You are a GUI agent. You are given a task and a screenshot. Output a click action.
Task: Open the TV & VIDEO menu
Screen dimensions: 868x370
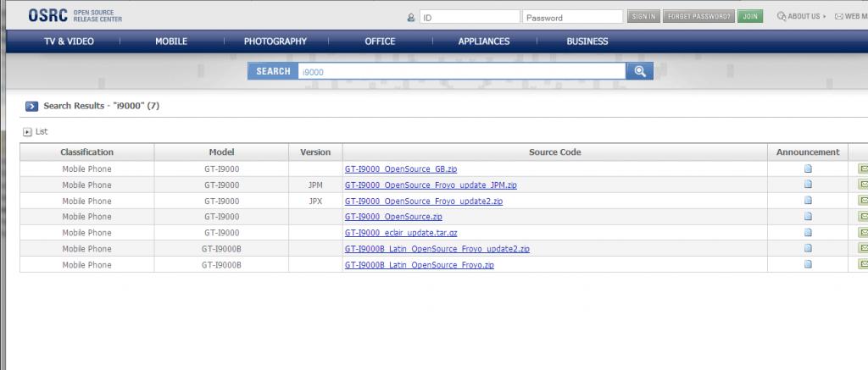[70, 41]
